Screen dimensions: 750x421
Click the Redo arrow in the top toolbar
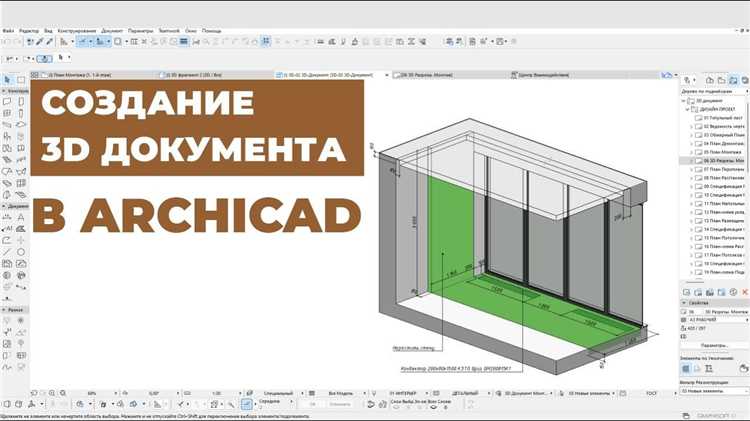pos(17,42)
